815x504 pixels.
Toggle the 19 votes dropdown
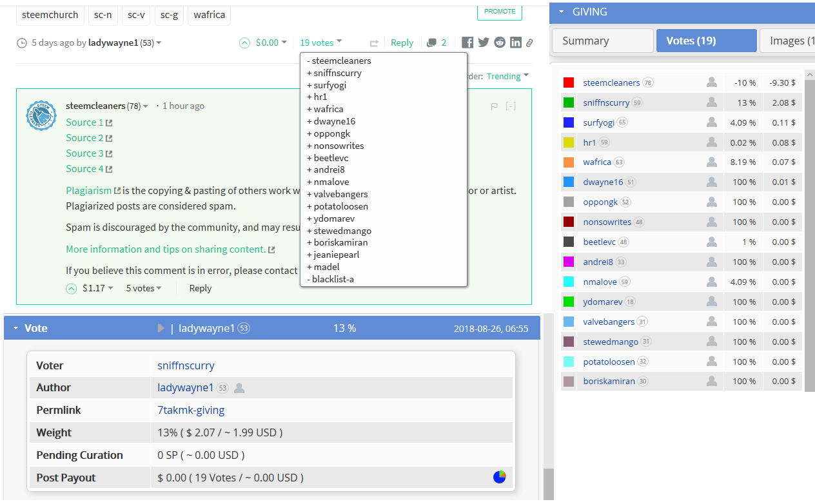pos(321,43)
